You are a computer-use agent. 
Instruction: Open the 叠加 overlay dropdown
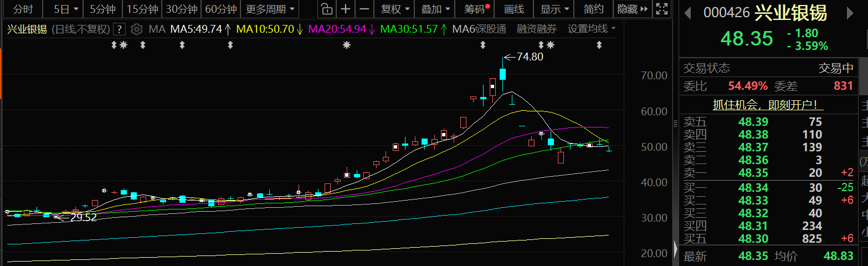[x=435, y=9]
